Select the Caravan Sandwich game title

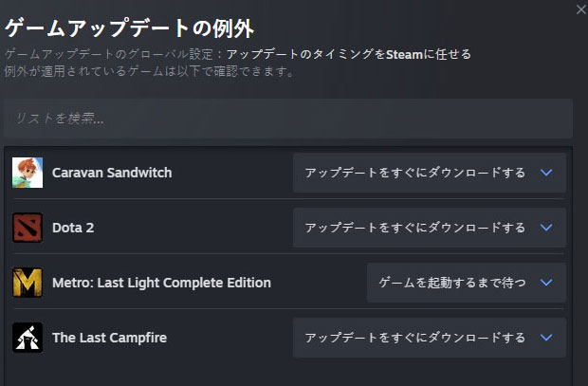(112, 173)
